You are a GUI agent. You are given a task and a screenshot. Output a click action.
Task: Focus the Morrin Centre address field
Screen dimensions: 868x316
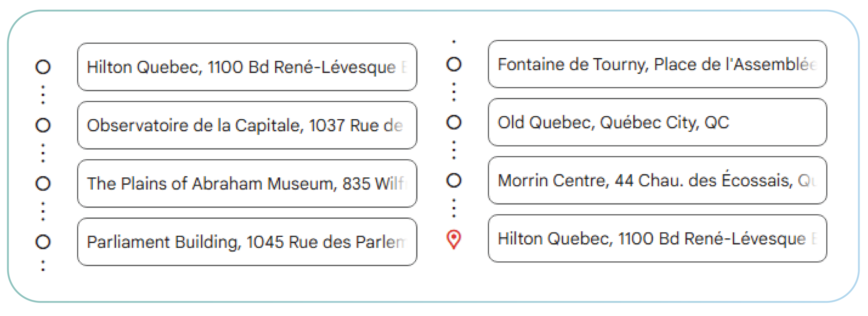coord(657,180)
